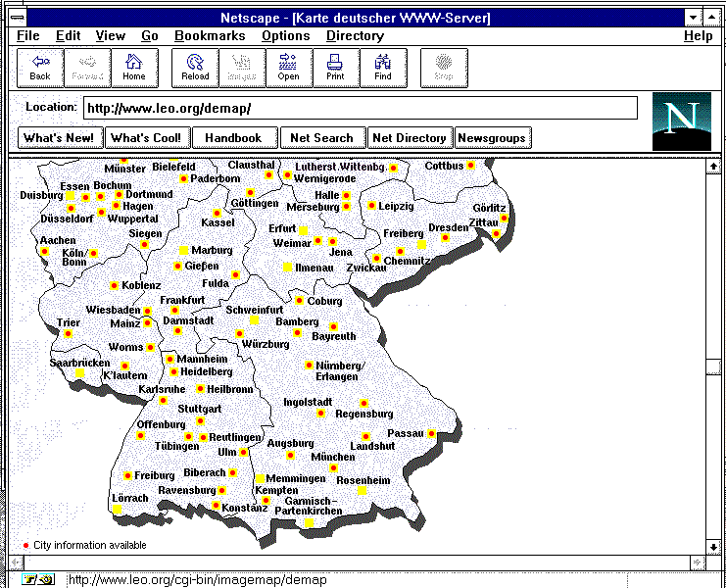Viewport: 726px width, 588px height.
Task: Print the page using Print icon
Action: [x=336, y=68]
